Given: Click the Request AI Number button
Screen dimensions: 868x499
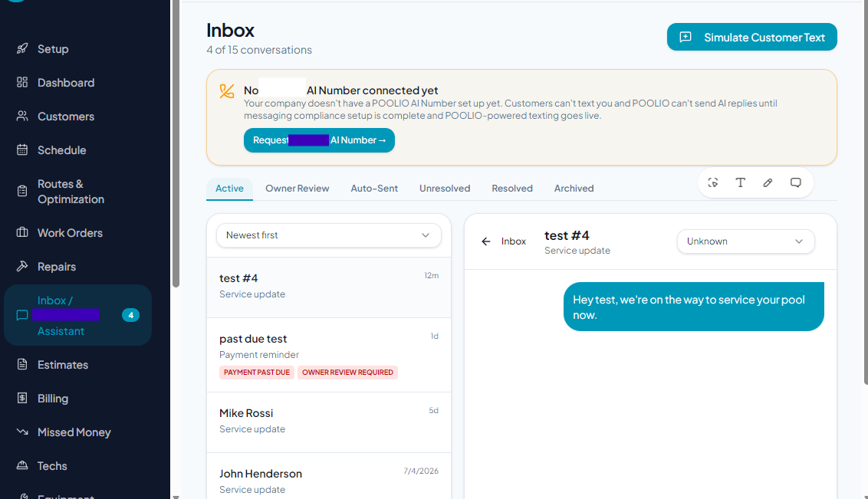Looking at the screenshot, I should point(320,140).
